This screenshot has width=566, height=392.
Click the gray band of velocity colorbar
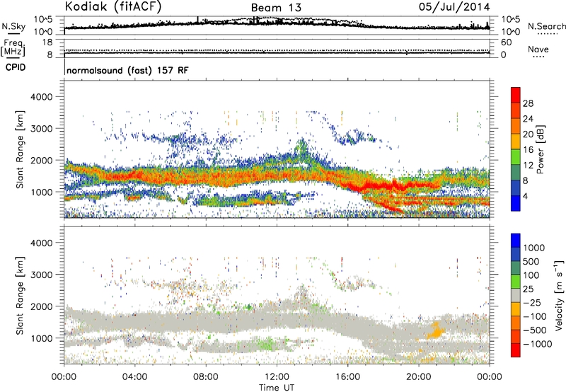click(516, 295)
